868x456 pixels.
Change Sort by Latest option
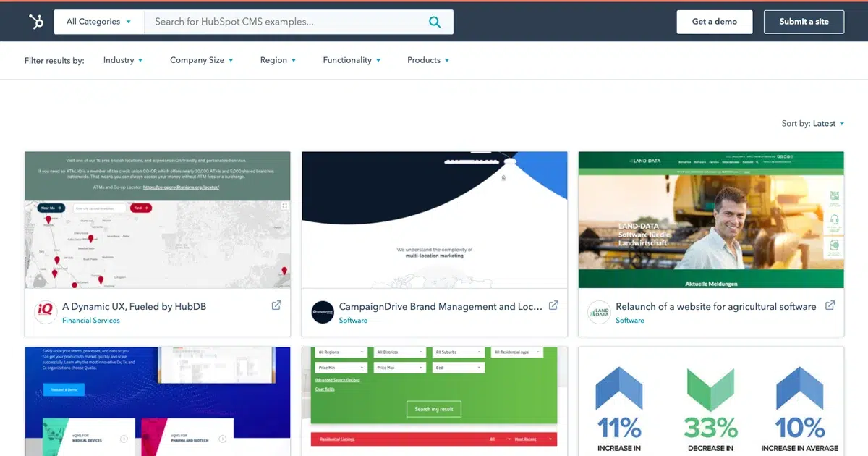(x=828, y=124)
